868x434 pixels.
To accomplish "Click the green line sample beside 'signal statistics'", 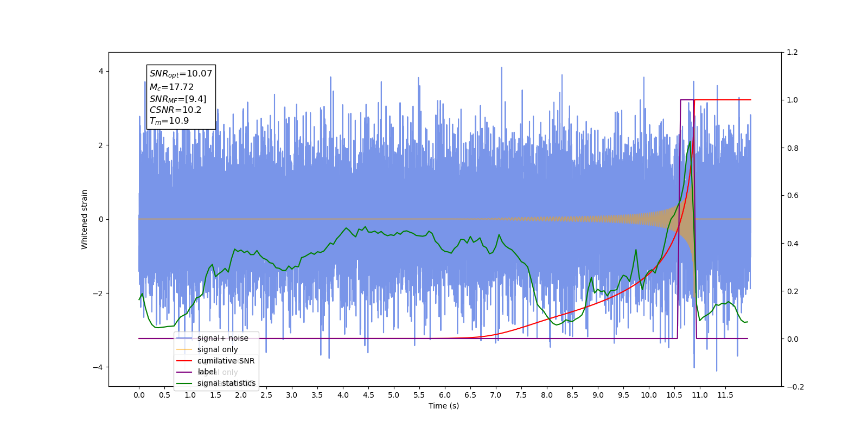I will (184, 384).
